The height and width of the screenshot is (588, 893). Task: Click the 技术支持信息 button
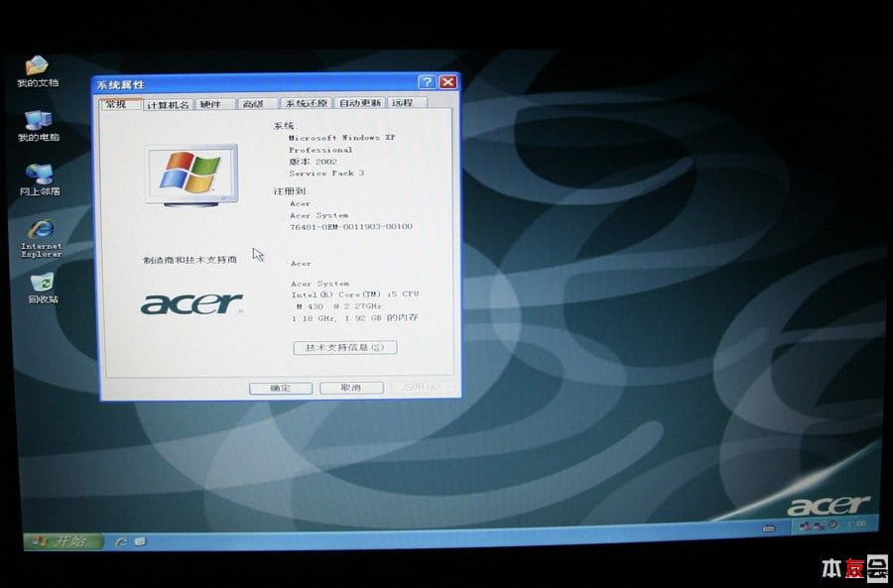345,347
